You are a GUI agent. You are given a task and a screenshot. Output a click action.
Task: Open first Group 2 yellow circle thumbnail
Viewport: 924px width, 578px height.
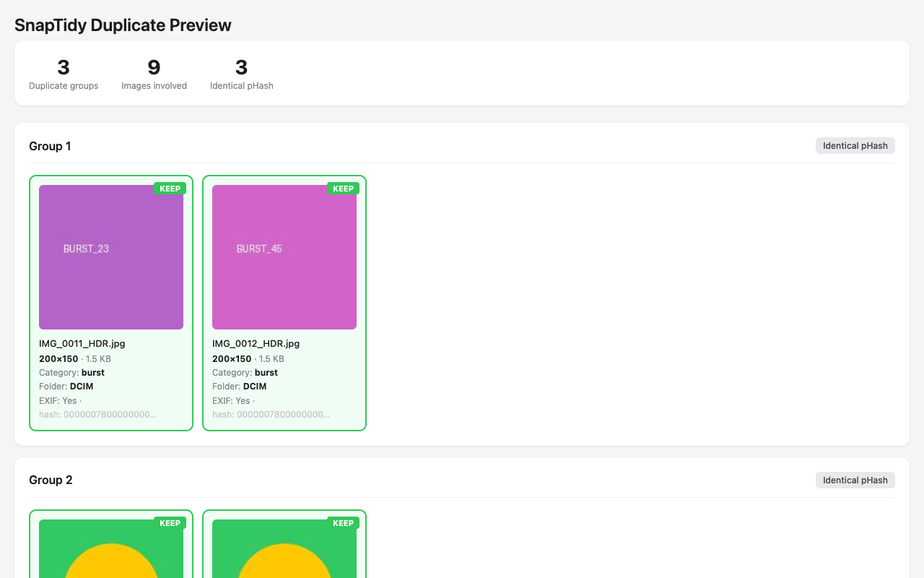[x=111, y=548]
